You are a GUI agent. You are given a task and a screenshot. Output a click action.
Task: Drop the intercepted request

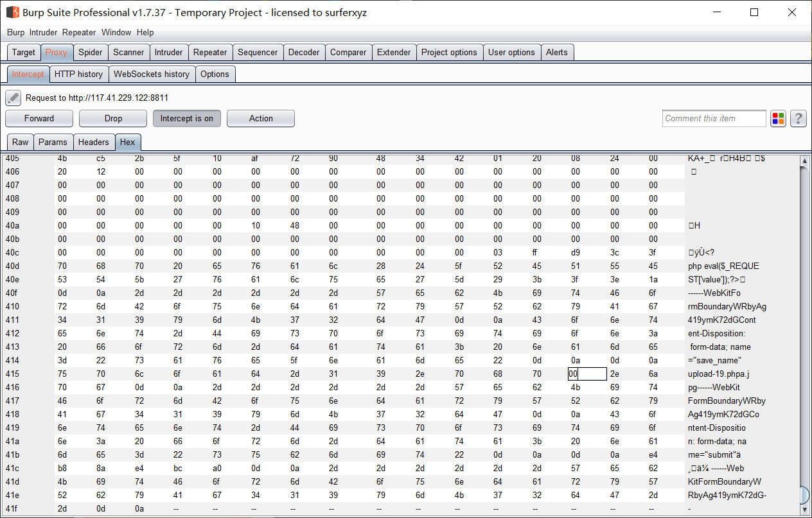tap(113, 118)
